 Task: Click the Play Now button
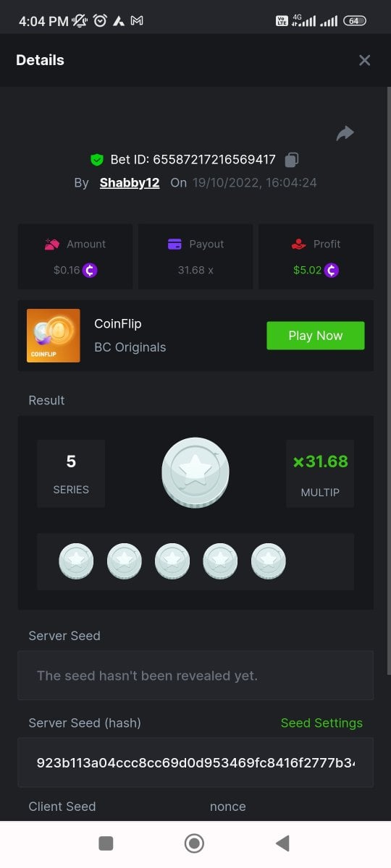(x=316, y=336)
